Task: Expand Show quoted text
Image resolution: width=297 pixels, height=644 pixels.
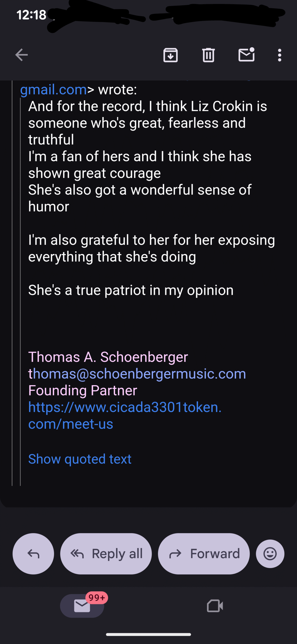Action: tap(80, 459)
